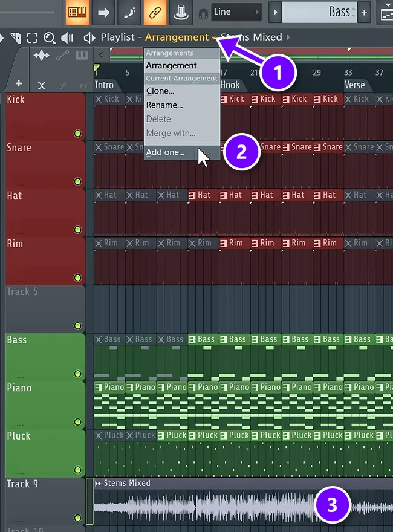
Task: Select the Rim track header
Action: (45, 261)
